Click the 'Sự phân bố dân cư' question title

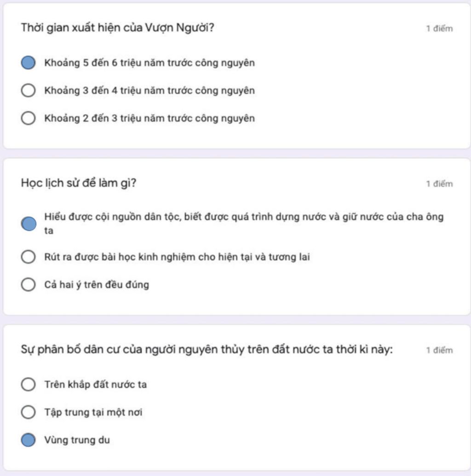pos(207,350)
